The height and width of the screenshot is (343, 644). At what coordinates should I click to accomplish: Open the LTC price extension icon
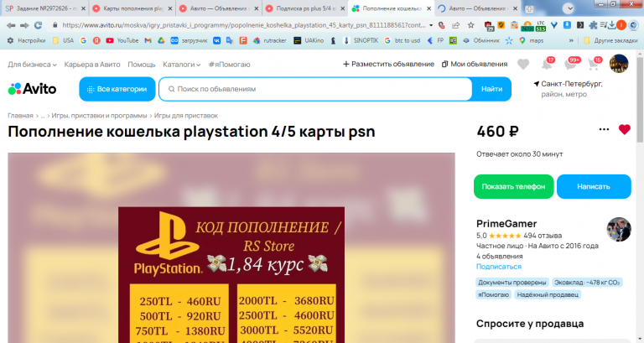(x=541, y=25)
